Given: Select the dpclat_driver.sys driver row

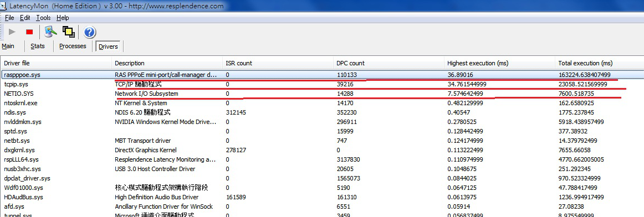Looking at the screenshot, I should coord(322,178).
